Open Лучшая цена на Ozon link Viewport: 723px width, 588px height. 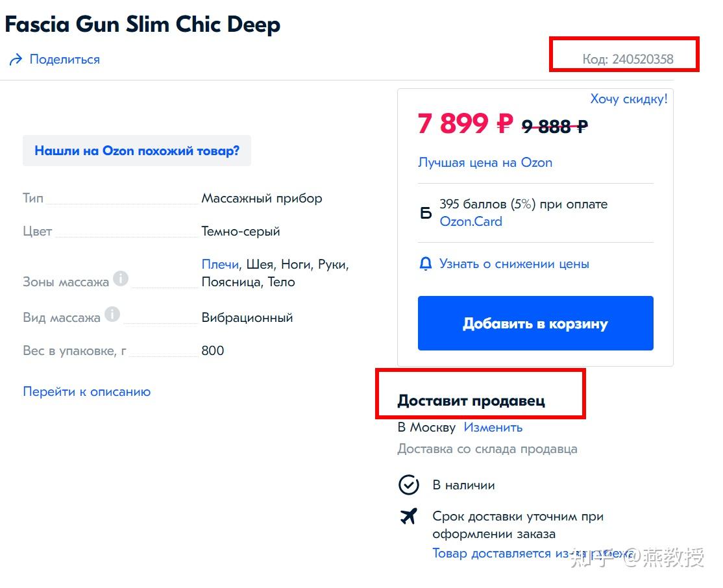485,162
